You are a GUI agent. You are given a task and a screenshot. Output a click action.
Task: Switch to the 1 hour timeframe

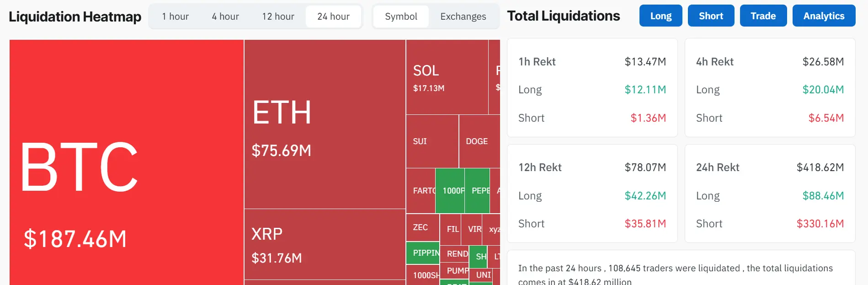pyautogui.click(x=175, y=16)
